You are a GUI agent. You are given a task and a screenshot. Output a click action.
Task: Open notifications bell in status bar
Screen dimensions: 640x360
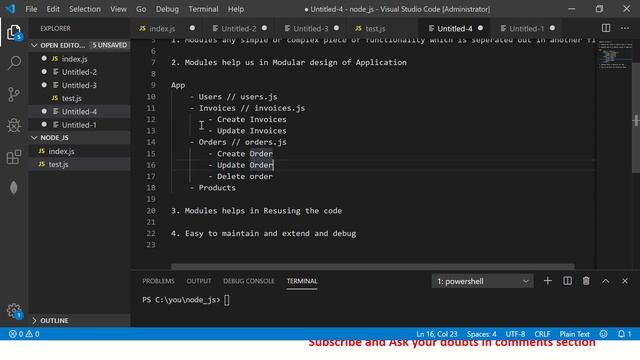[624, 334]
